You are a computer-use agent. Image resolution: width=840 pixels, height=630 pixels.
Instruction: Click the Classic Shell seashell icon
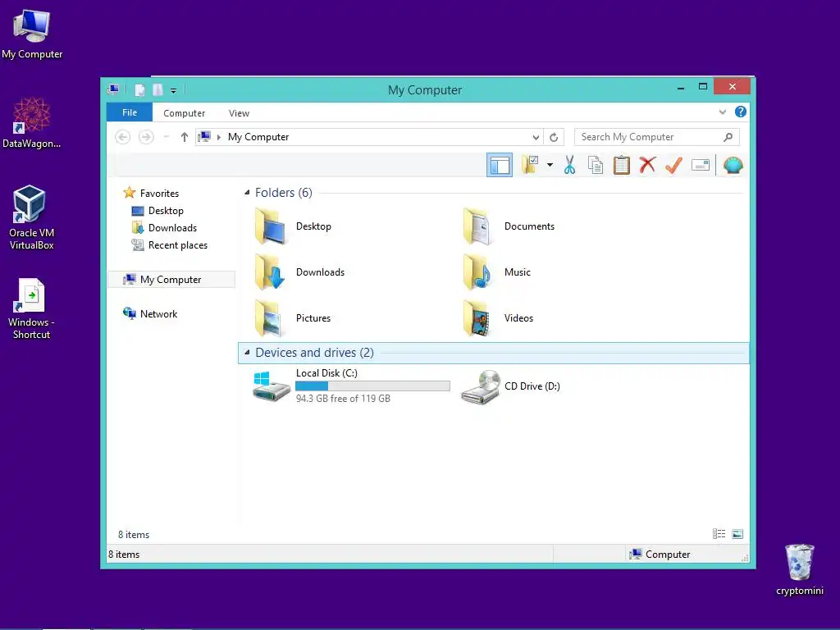coord(733,165)
